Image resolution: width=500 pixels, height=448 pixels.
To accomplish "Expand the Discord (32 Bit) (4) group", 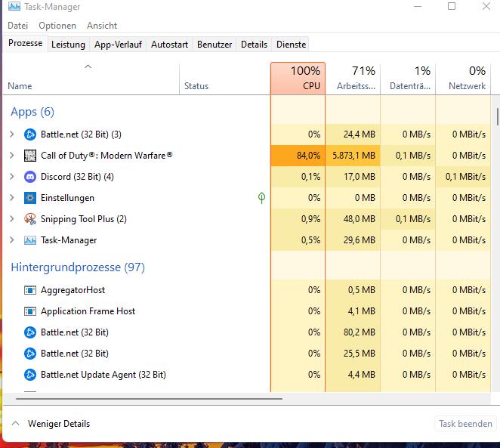I will pyautogui.click(x=12, y=177).
